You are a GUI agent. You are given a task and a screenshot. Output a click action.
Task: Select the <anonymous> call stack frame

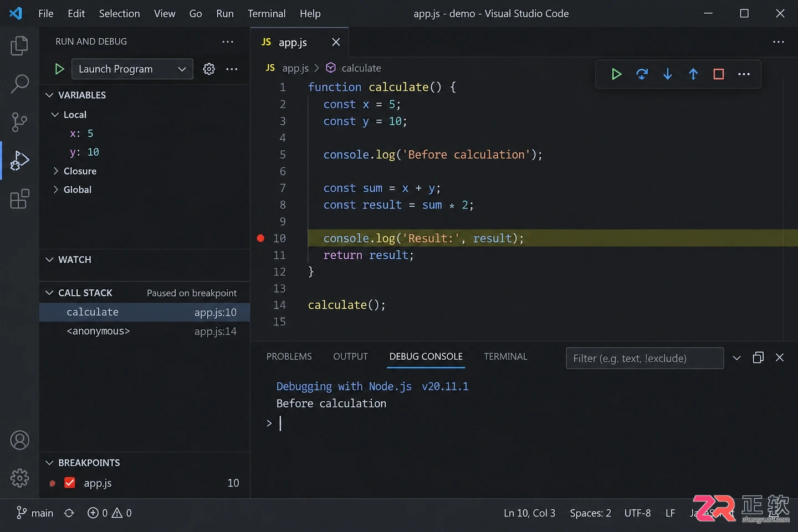click(145, 331)
